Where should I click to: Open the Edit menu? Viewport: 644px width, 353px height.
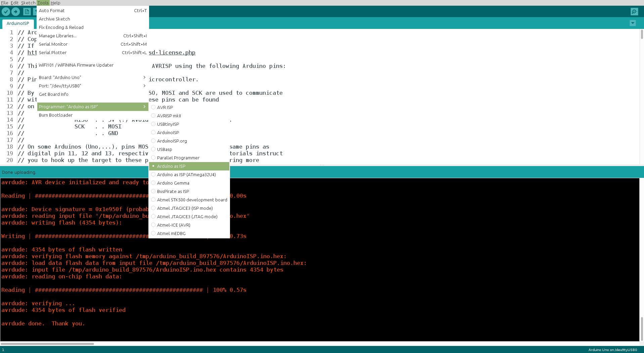tap(14, 3)
